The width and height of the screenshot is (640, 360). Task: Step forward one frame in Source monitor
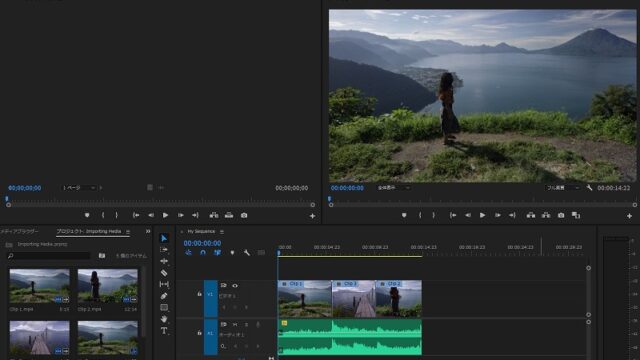pos(180,215)
